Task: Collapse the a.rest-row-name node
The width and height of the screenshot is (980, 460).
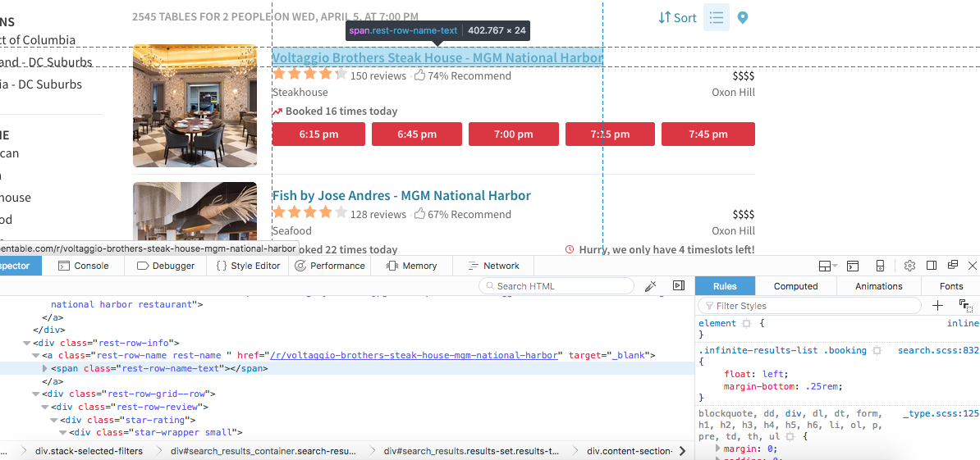Action: tap(35, 356)
